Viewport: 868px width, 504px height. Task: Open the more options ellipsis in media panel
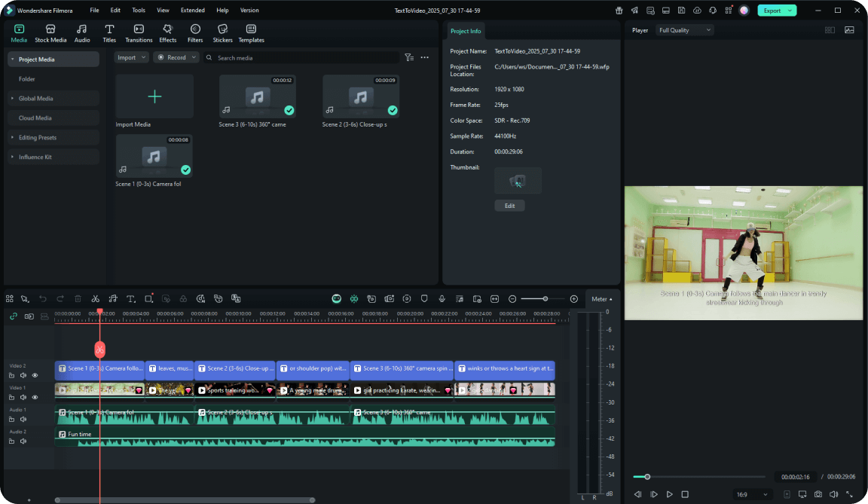point(425,57)
